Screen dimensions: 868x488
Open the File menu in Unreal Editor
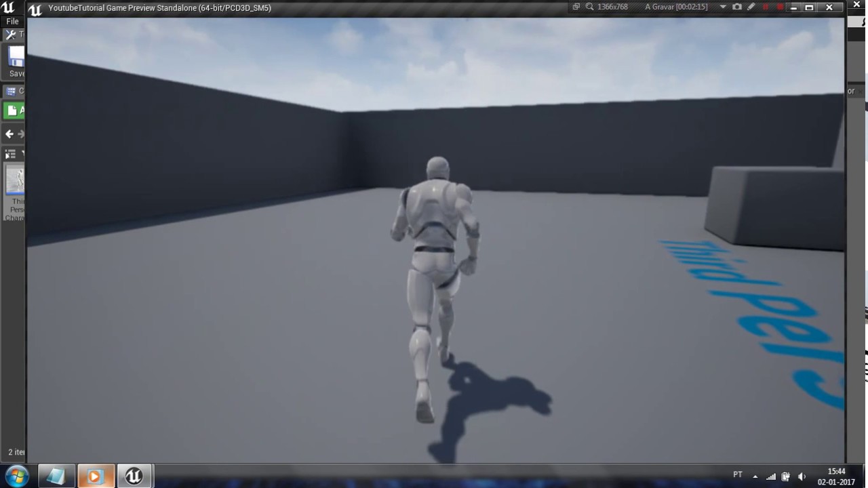12,21
